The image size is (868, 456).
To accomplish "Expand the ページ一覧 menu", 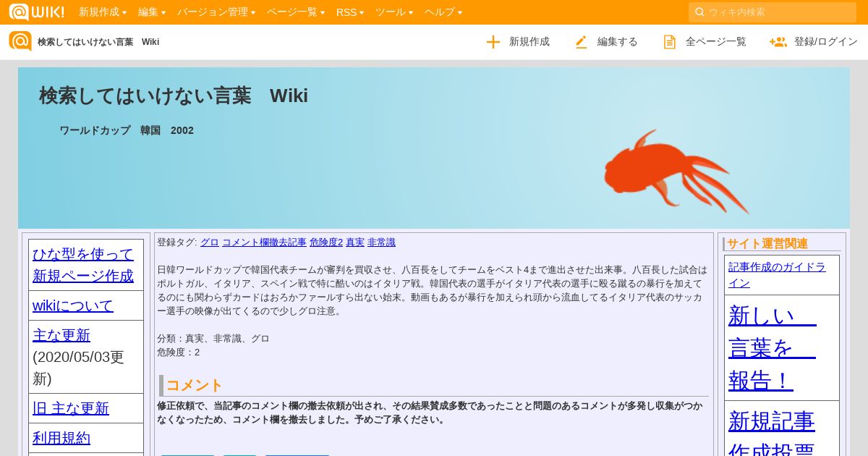I will coord(296,12).
